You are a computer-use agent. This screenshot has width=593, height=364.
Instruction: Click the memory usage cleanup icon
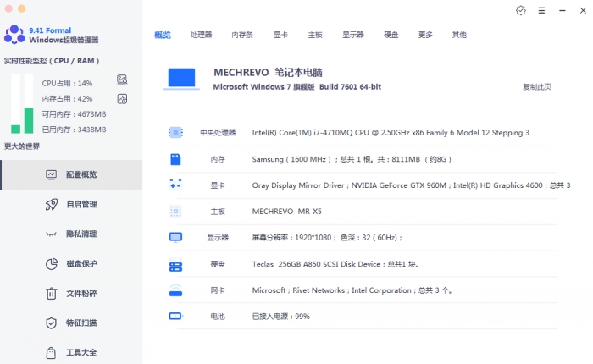point(122,99)
